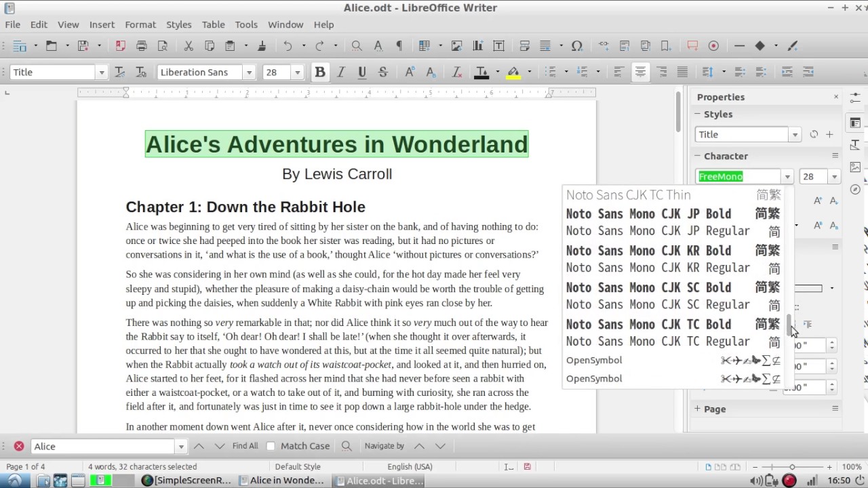This screenshot has width=868, height=488.
Task: Click the Find All button
Action: 245,446
